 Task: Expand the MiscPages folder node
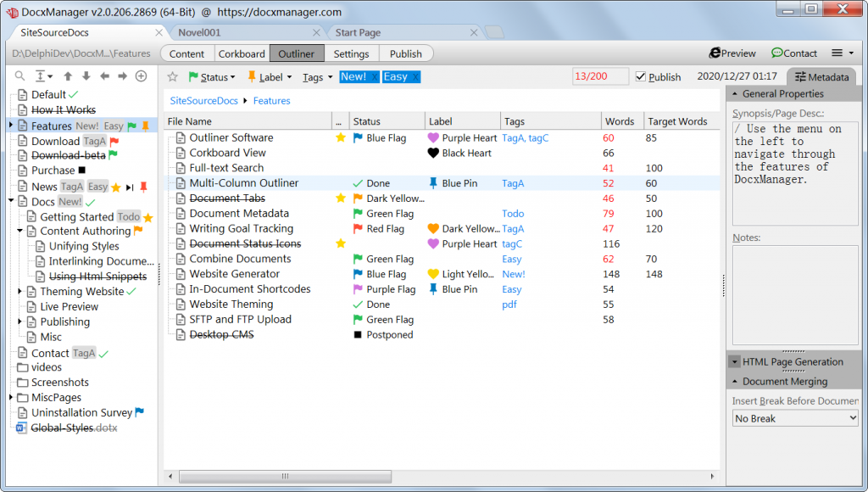[x=11, y=397]
